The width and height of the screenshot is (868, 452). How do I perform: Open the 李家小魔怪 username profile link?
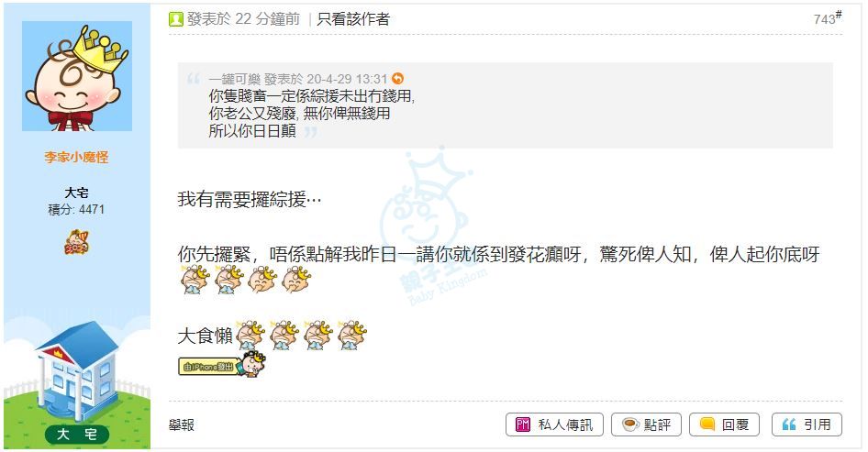(76, 157)
